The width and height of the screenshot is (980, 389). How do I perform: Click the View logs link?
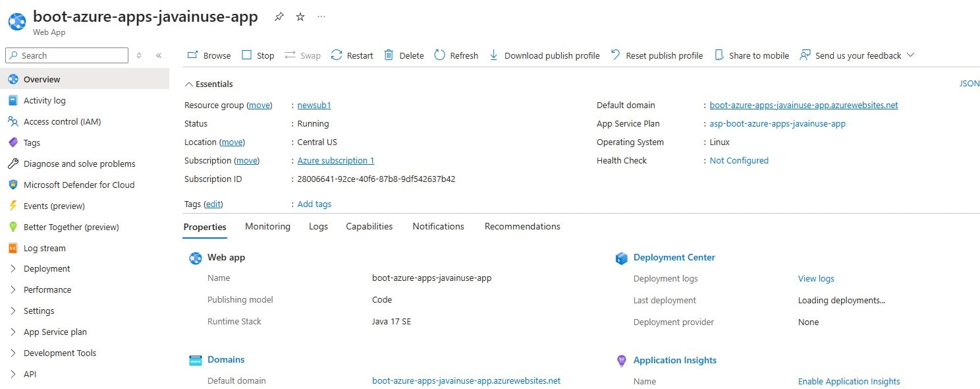click(x=816, y=278)
